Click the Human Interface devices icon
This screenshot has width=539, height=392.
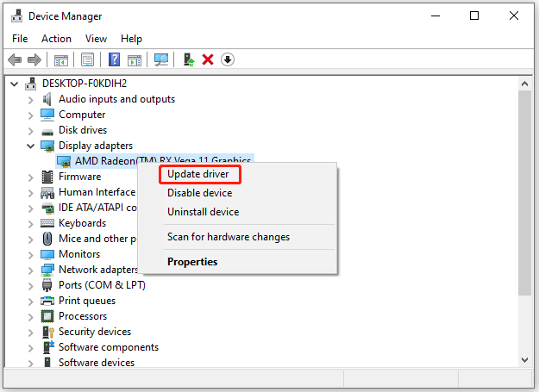pos(47,193)
